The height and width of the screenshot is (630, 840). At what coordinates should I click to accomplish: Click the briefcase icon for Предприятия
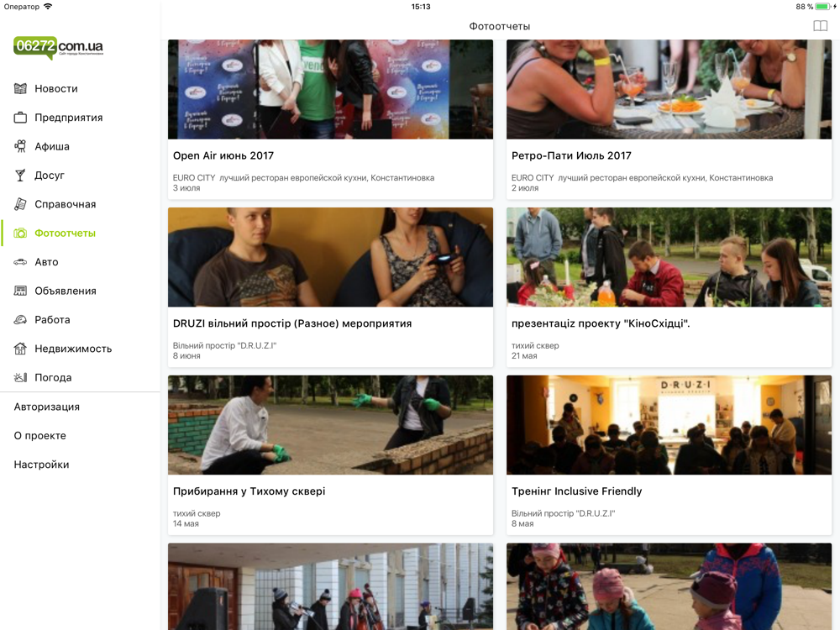click(x=20, y=118)
